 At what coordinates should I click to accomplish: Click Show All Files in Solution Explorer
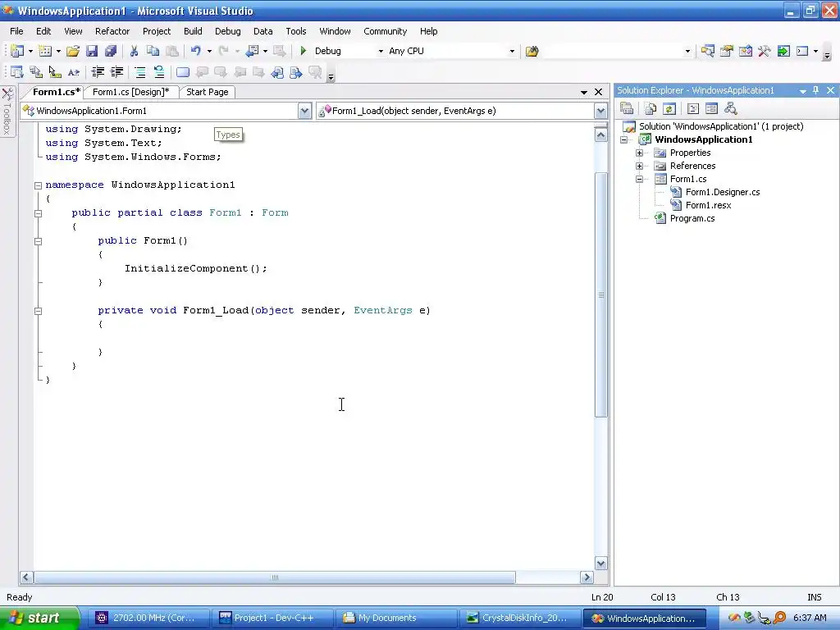(x=651, y=109)
